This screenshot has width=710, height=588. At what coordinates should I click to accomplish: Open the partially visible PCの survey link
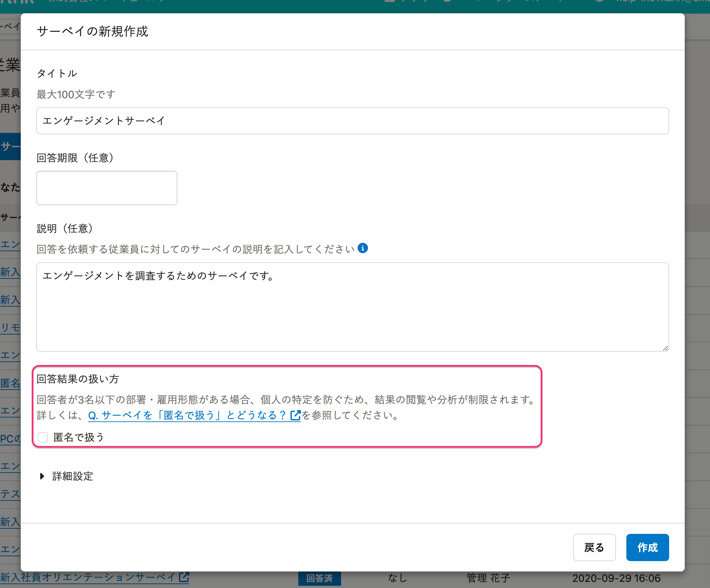point(10,439)
